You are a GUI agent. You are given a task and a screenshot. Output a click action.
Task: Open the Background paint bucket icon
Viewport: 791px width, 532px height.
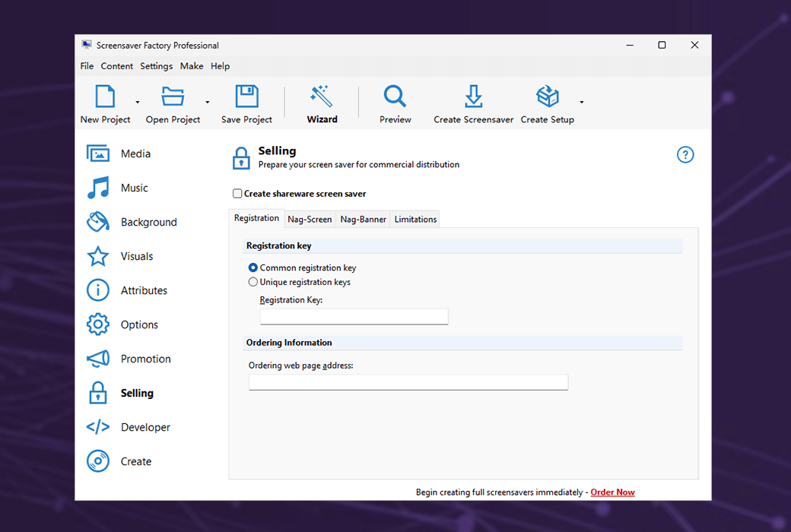98,222
